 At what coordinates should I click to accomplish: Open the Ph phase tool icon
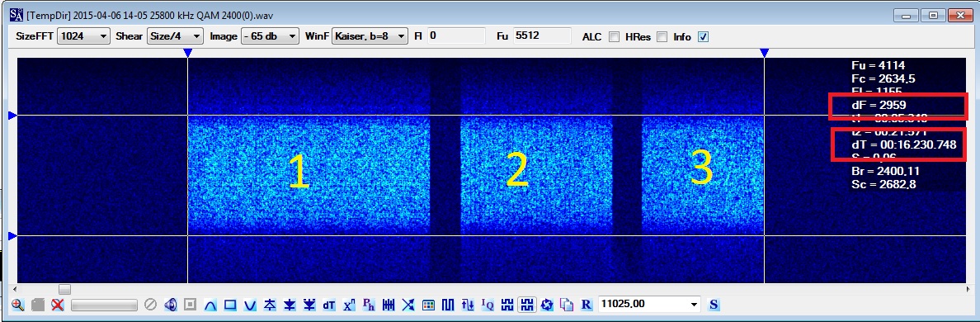click(x=369, y=305)
